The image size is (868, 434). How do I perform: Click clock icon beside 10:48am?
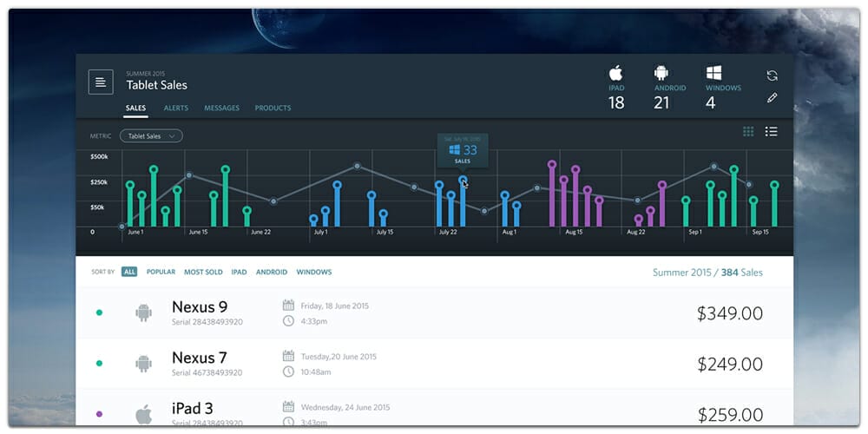tap(288, 372)
